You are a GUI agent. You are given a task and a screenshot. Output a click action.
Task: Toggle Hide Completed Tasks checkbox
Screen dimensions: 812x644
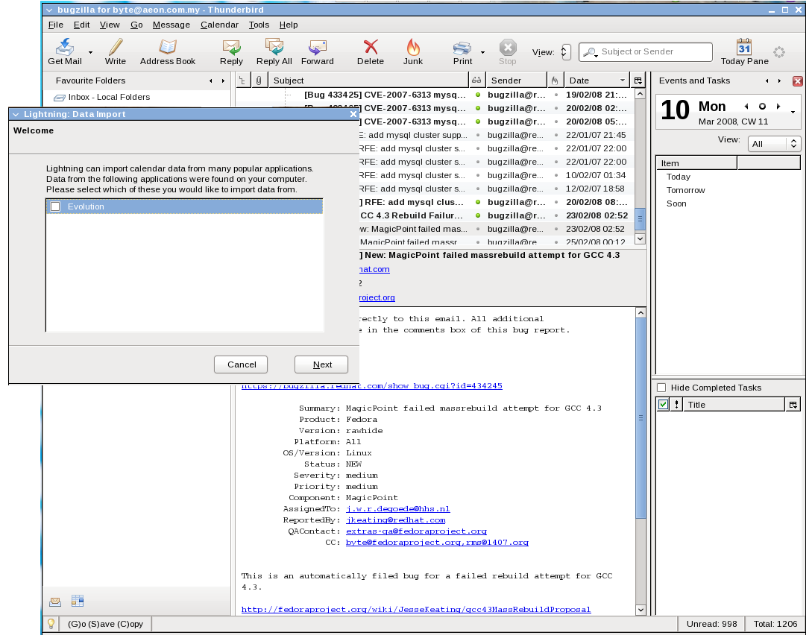(661, 388)
